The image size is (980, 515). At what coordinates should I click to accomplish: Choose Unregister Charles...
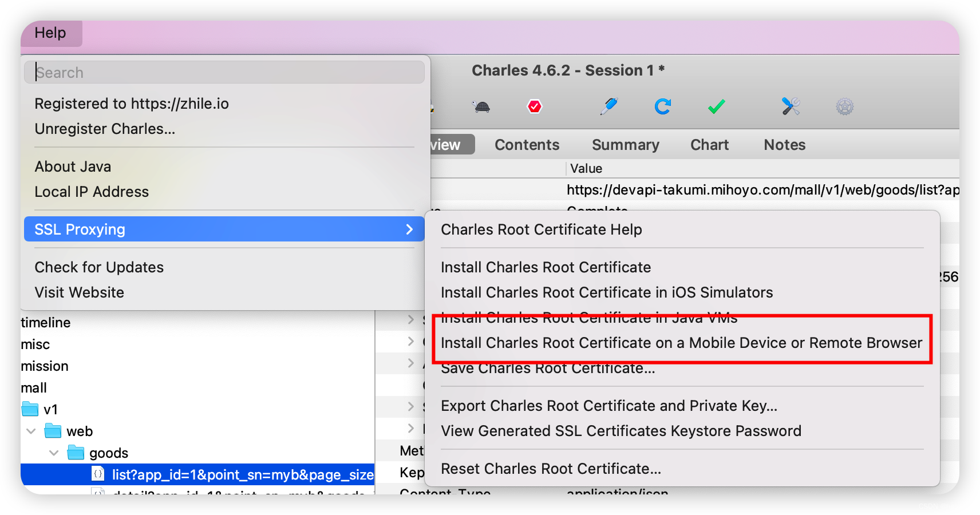105,129
